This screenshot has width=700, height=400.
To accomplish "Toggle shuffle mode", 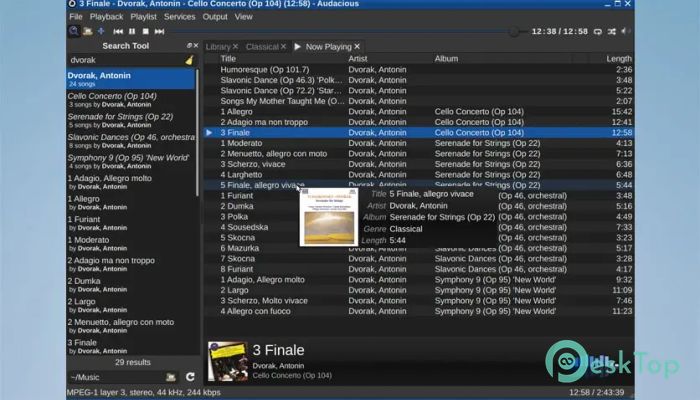I will pos(612,31).
